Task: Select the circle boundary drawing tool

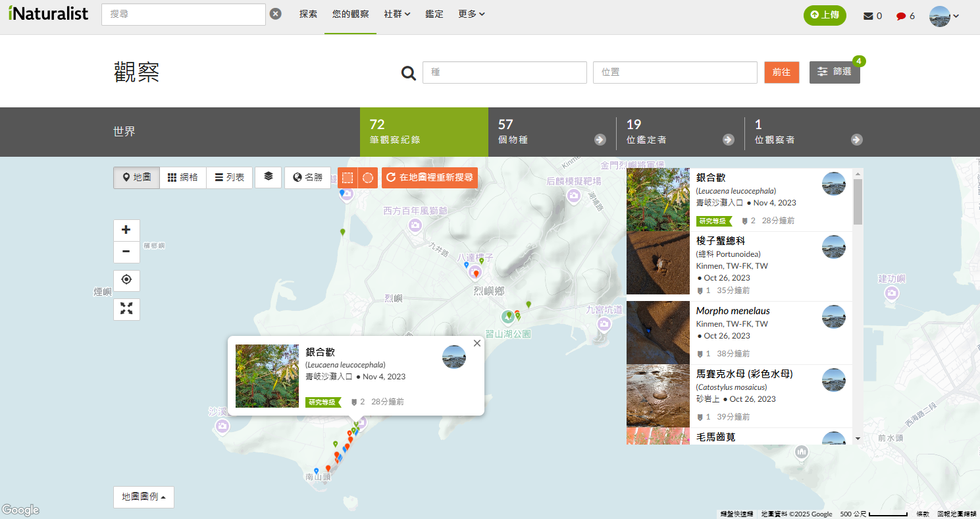Action: 368,178
